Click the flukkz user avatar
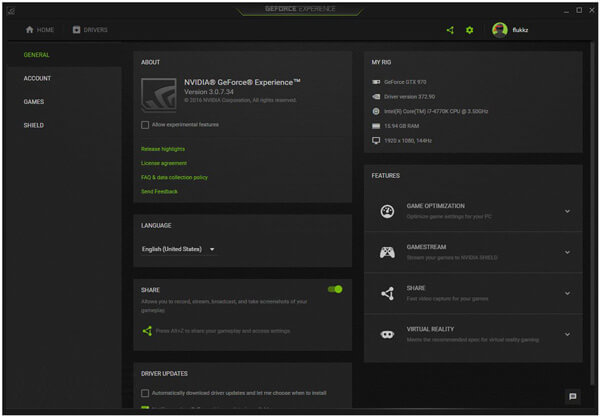 click(x=500, y=30)
